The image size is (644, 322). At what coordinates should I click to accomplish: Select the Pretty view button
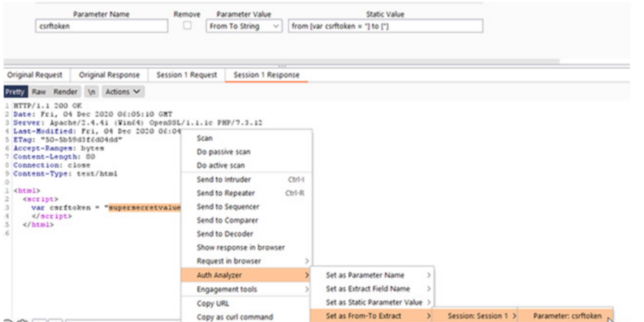tap(15, 92)
